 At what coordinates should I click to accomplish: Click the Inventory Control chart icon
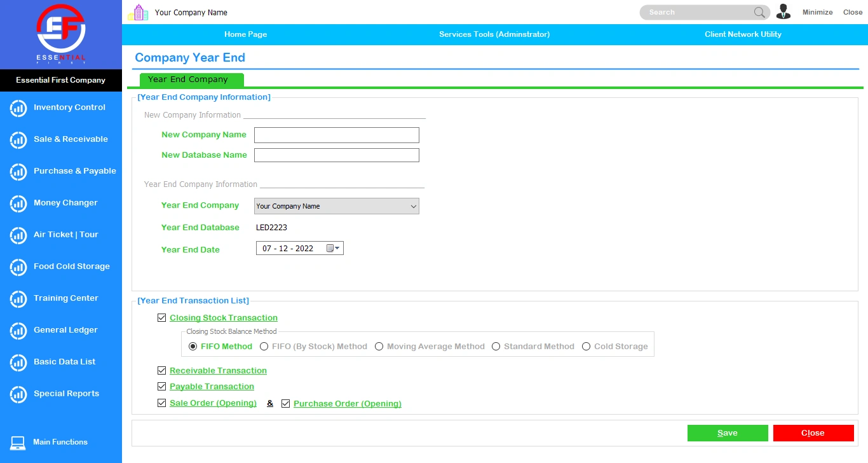pos(18,108)
